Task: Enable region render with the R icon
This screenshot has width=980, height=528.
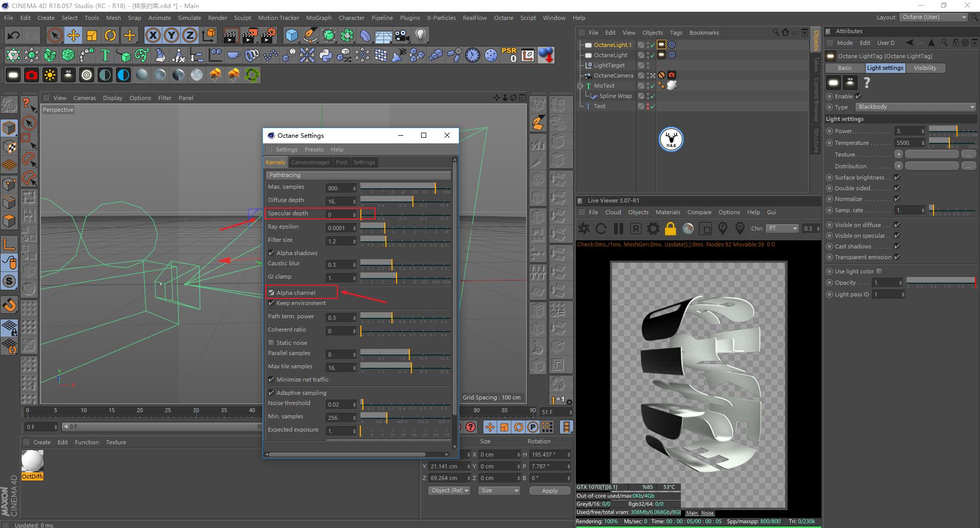Action: [636, 229]
